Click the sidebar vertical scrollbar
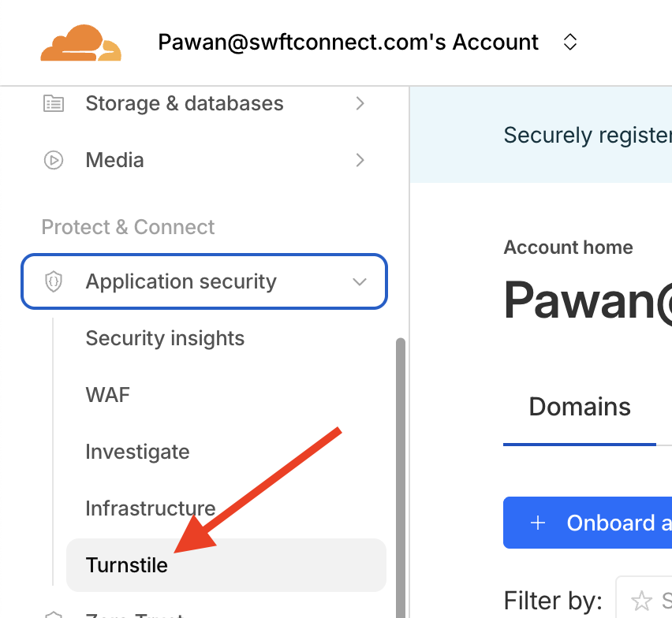 (401, 473)
